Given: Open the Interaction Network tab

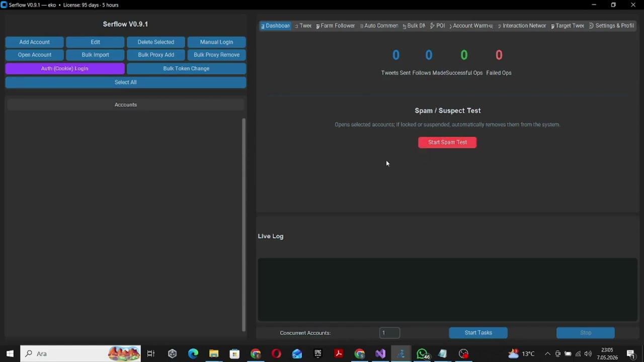Looking at the screenshot, I should tap(522, 26).
